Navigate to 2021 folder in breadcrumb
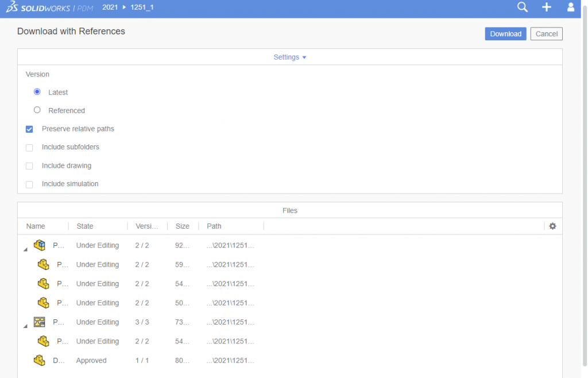The width and height of the screenshot is (588, 378). pyautogui.click(x=110, y=7)
